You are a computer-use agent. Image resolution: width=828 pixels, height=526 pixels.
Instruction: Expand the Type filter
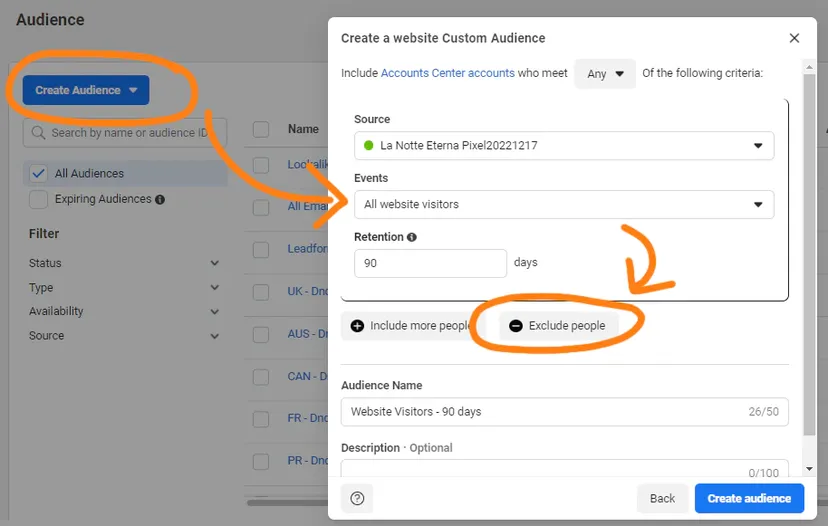(124, 287)
